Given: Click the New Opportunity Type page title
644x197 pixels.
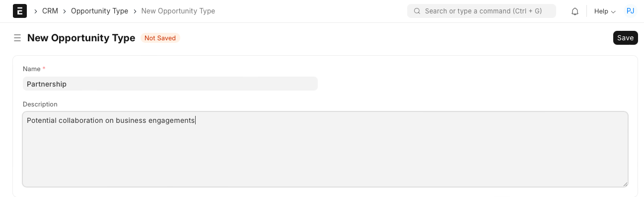Looking at the screenshot, I should (x=81, y=38).
